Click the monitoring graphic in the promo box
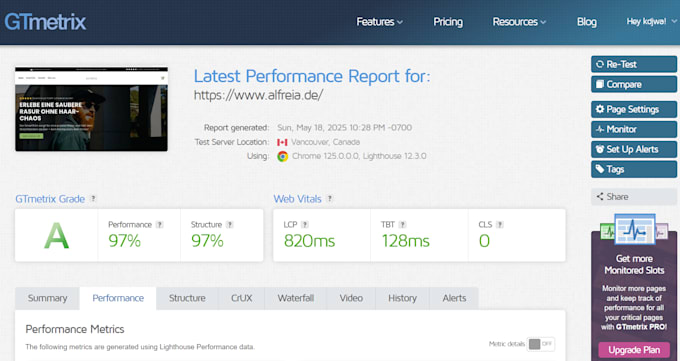The height and width of the screenshot is (361, 680). tap(634, 229)
